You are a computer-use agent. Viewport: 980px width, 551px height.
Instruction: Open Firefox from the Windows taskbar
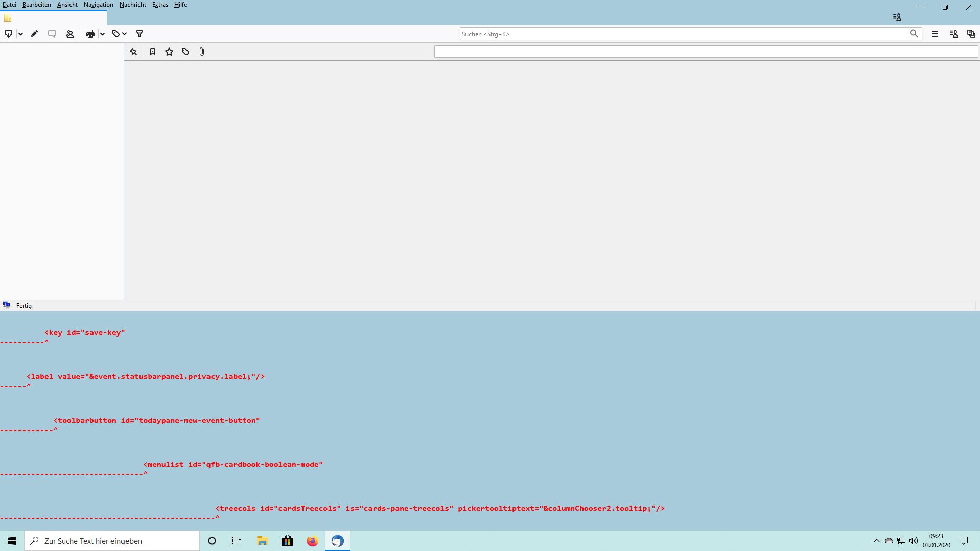[x=312, y=541]
